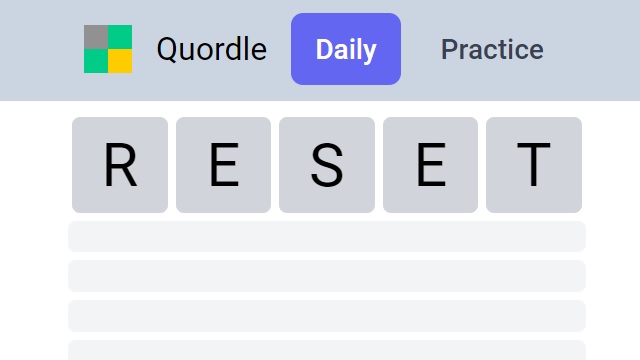Click the Quordle four-square logo icon

[x=108, y=49]
